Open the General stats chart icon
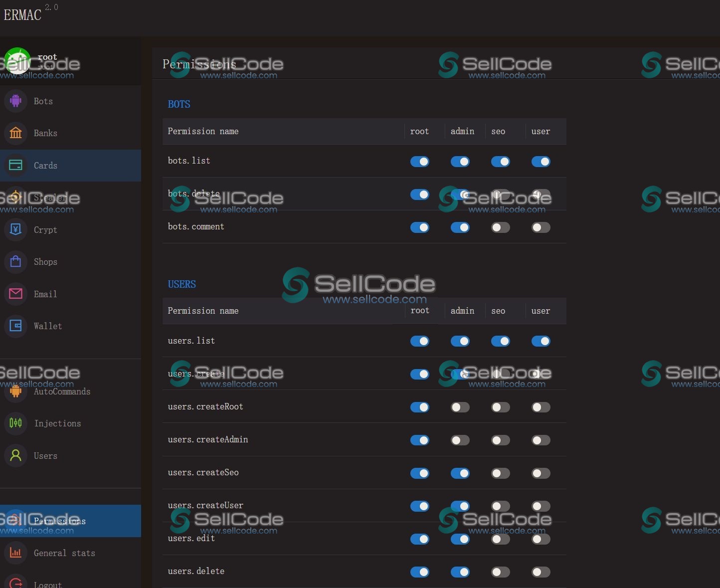This screenshot has width=720, height=588. pos(15,553)
